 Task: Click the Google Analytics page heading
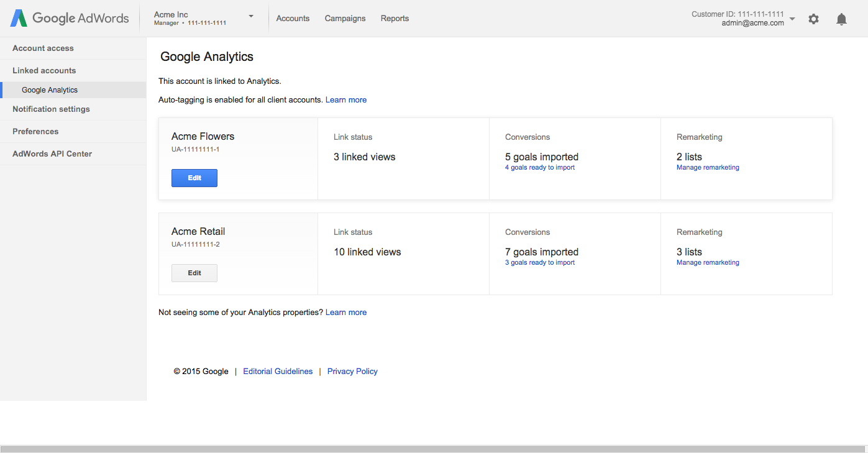[207, 57]
